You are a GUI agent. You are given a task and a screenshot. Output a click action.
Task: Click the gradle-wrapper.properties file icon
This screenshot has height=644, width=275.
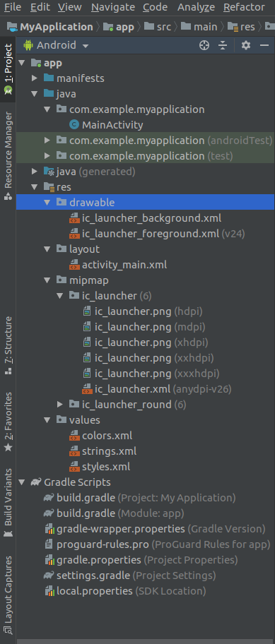49,529
